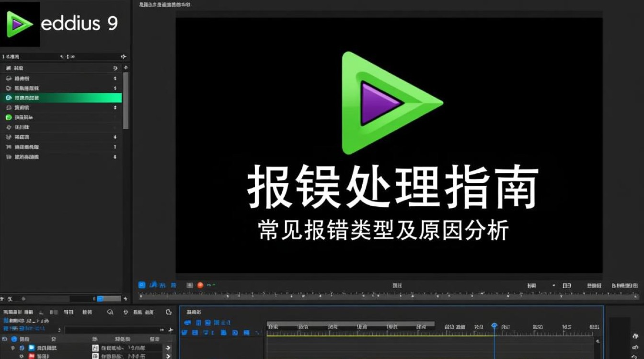Click the red record button below the preview

[200, 285]
